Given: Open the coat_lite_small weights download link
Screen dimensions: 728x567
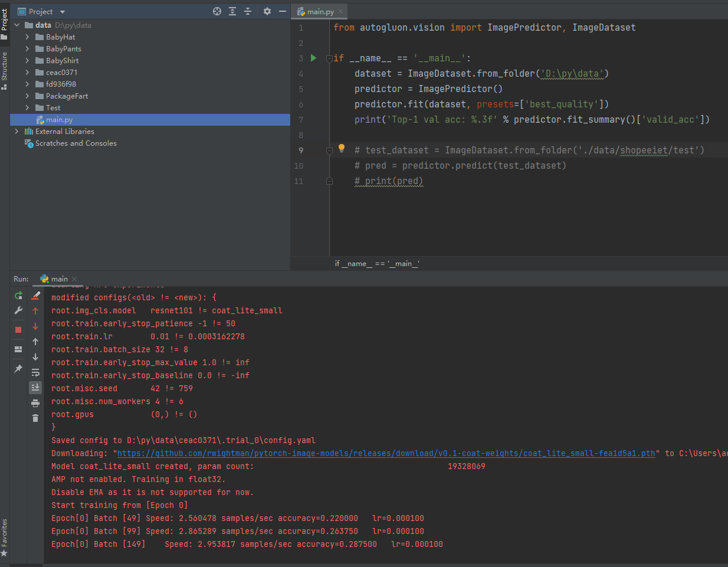Looking at the screenshot, I should tap(386, 453).
